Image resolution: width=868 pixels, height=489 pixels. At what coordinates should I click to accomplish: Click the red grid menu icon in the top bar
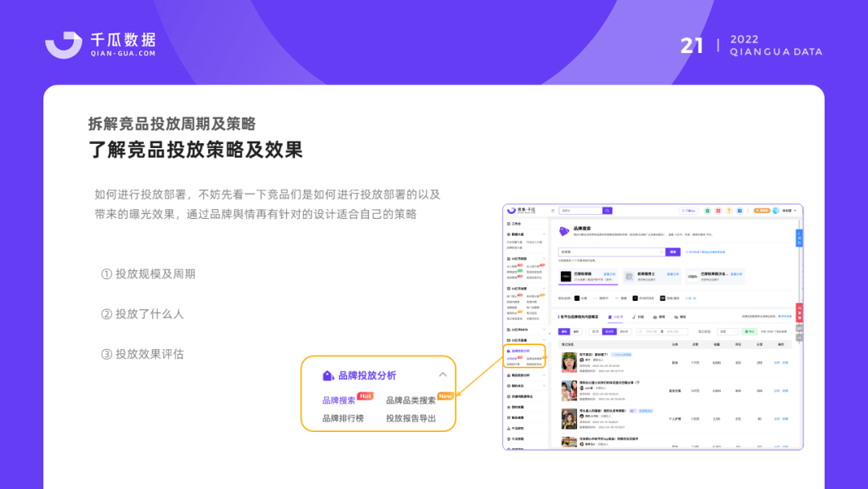click(718, 211)
